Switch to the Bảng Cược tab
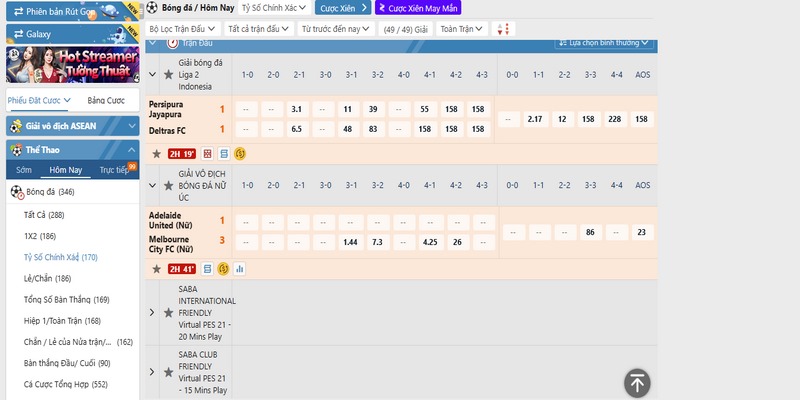 point(105,101)
